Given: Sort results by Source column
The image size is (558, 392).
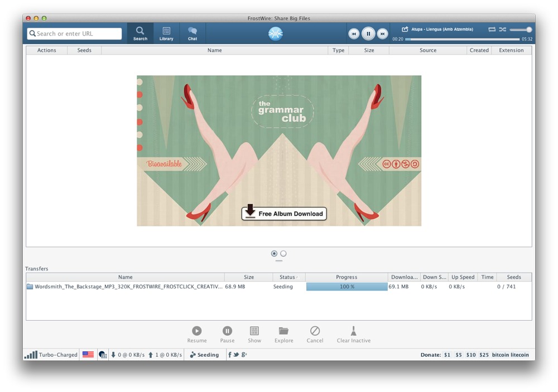Looking at the screenshot, I should (x=428, y=50).
